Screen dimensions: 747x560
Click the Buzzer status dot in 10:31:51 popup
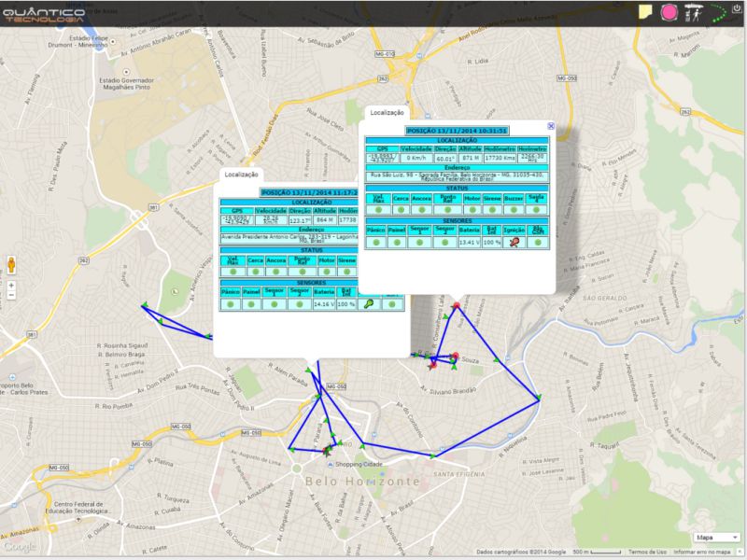click(514, 209)
